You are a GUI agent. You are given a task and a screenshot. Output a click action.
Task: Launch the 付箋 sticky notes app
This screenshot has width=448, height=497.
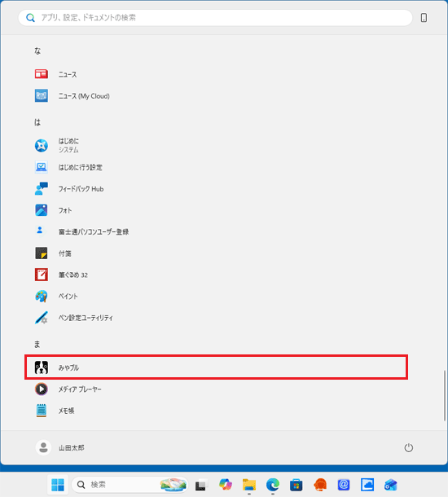click(x=216, y=253)
